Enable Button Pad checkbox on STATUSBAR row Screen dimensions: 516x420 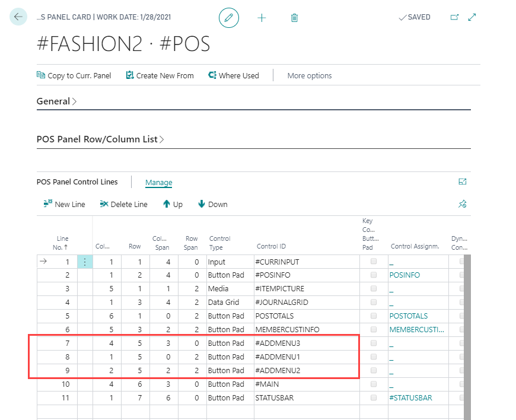[x=374, y=397]
